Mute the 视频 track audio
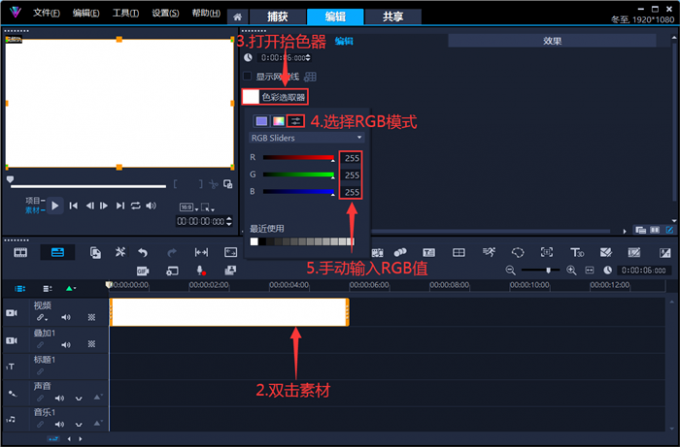 (x=65, y=317)
